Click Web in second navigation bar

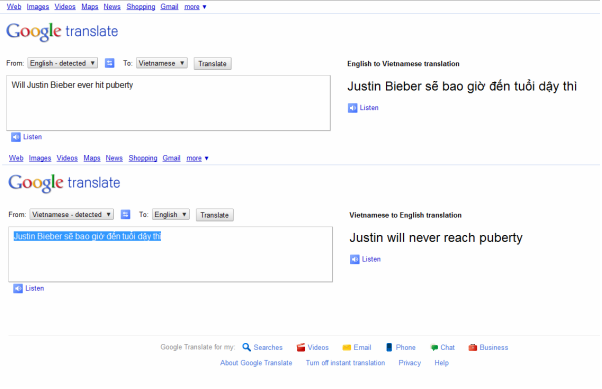click(x=16, y=158)
